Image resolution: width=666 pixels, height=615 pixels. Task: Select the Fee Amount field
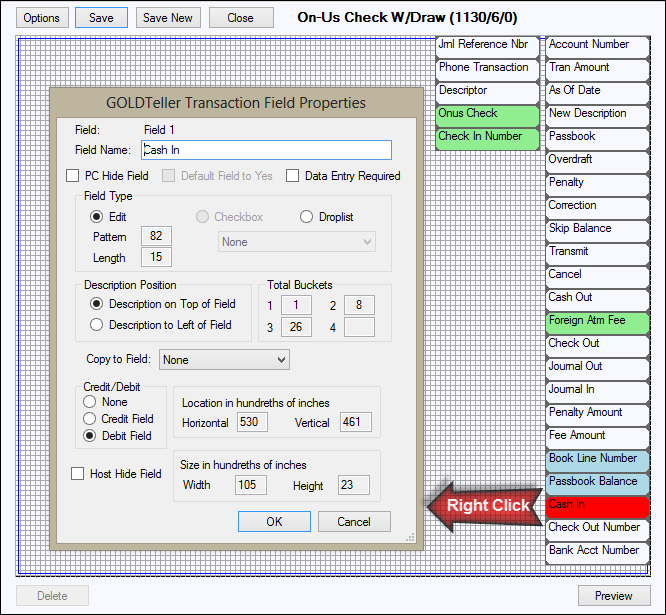point(597,437)
